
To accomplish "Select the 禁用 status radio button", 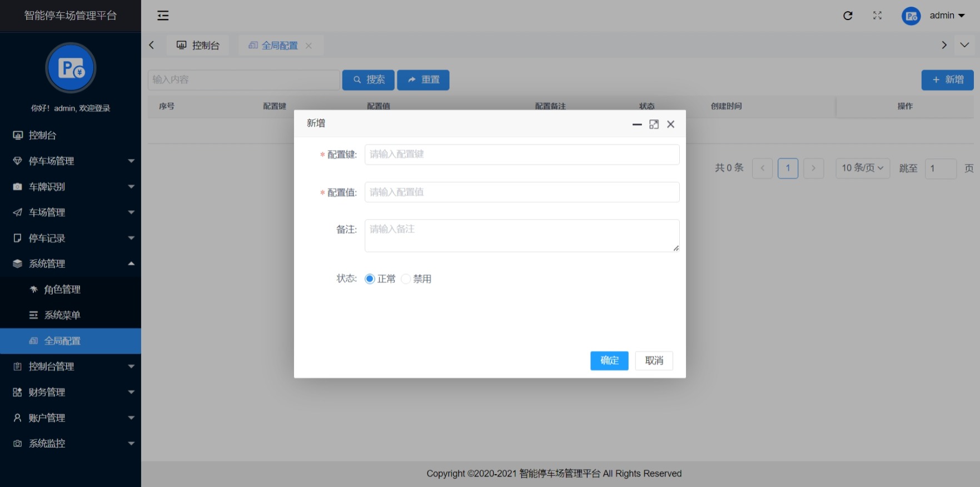I will (406, 279).
